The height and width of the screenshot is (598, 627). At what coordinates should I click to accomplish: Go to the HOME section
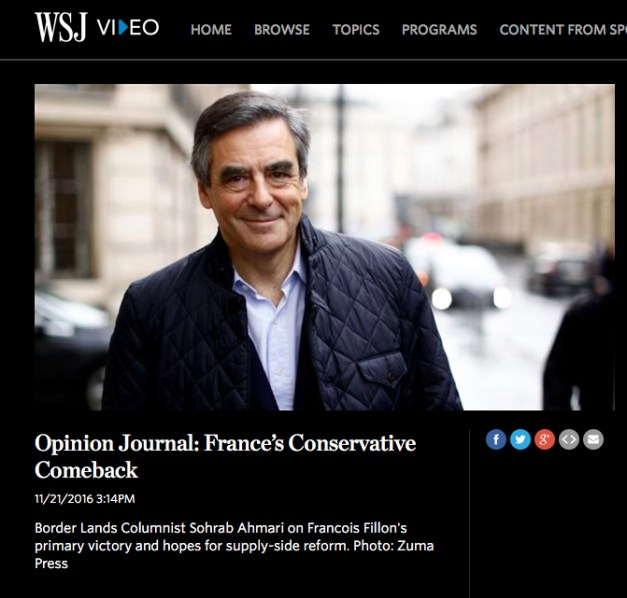coord(211,30)
